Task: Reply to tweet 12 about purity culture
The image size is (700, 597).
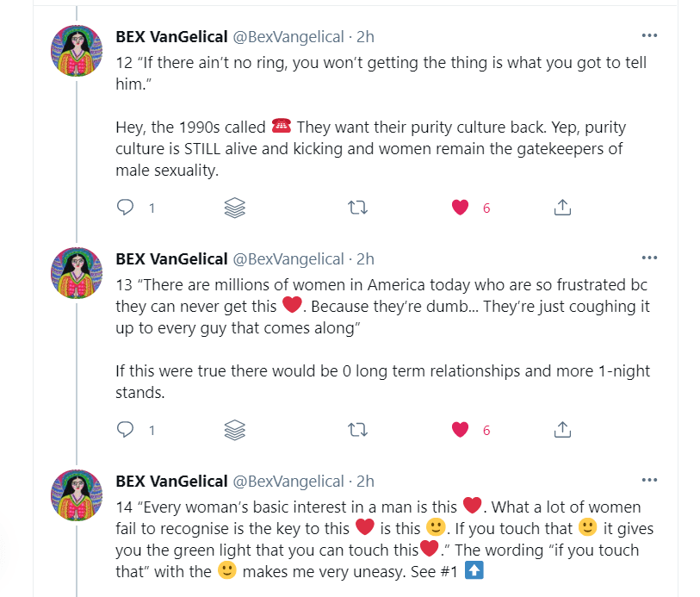Action: [x=126, y=208]
